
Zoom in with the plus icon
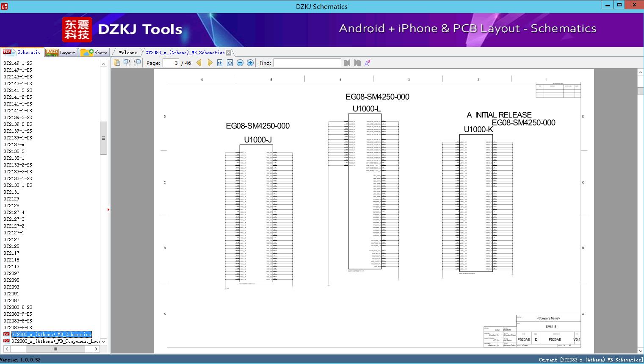tap(250, 63)
